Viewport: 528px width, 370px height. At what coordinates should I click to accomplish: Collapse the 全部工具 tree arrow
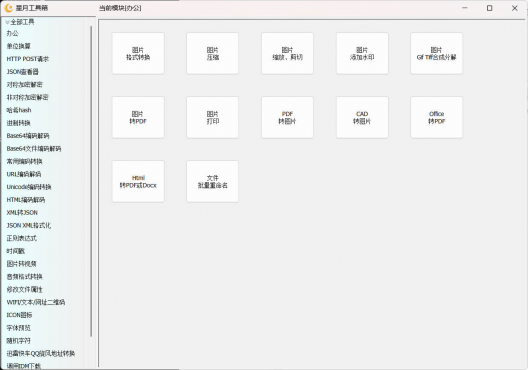[7, 22]
